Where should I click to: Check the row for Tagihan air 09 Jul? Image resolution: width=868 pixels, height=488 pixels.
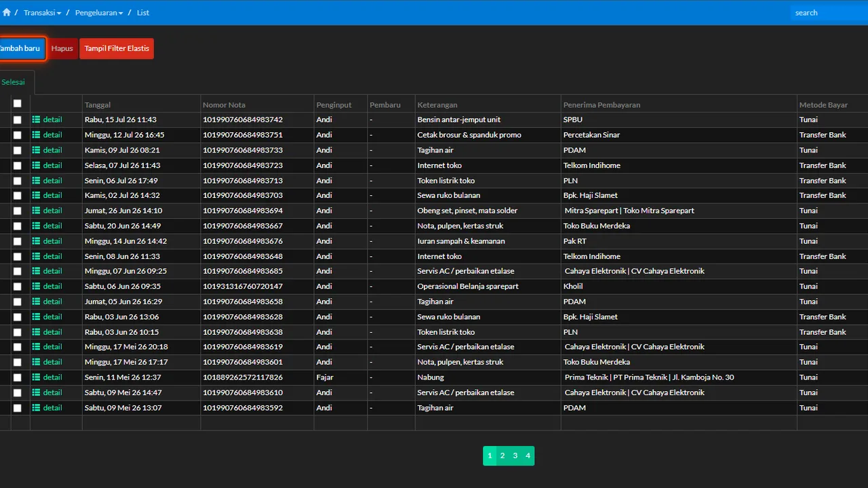click(18, 150)
